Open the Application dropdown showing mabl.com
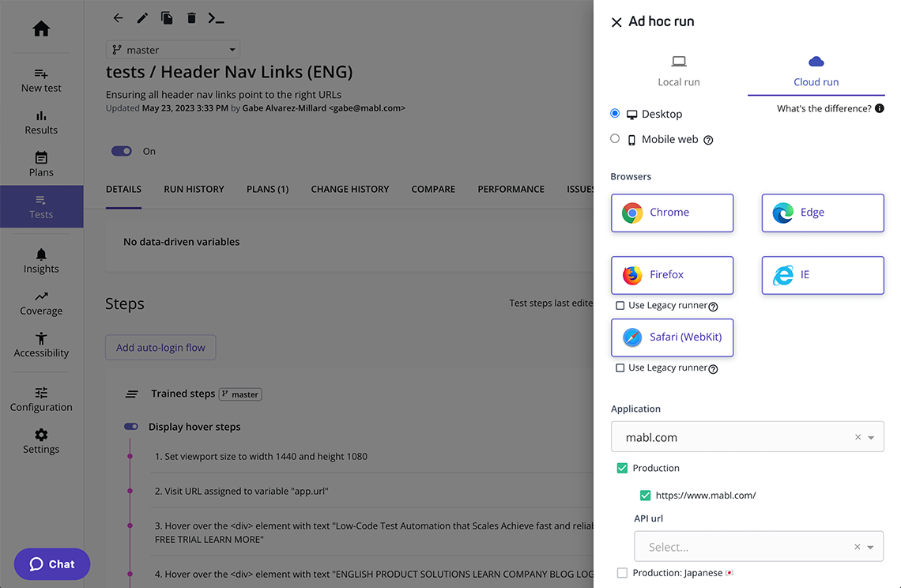The image size is (901, 588). coord(748,436)
